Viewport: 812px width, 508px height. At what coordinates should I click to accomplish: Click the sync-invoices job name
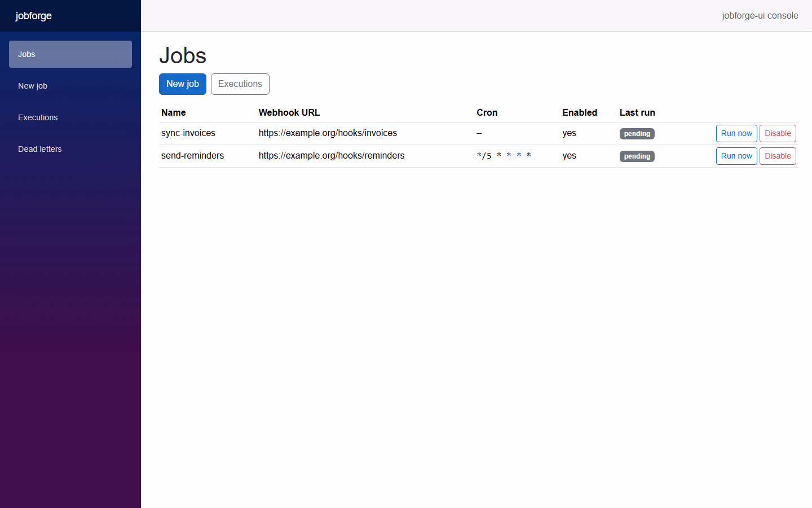pos(188,133)
